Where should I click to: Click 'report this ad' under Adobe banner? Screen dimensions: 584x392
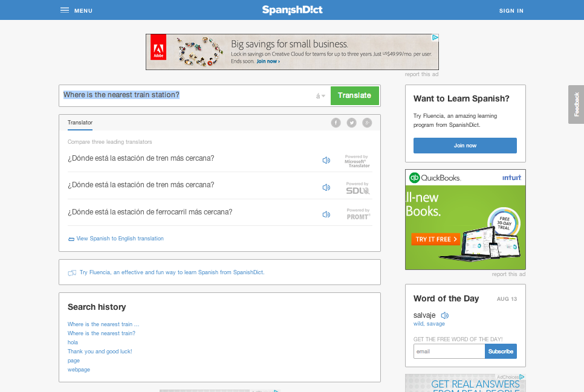421,74
